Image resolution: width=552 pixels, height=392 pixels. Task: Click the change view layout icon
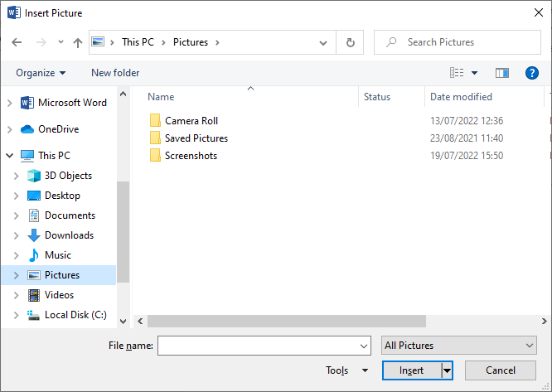coord(457,73)
